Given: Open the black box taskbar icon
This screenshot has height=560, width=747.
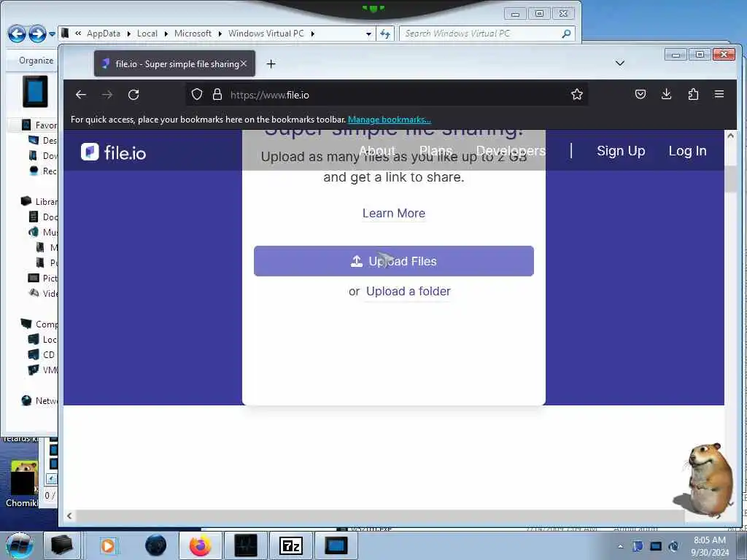Looking at the screenshot, I should tap(63, 545).
